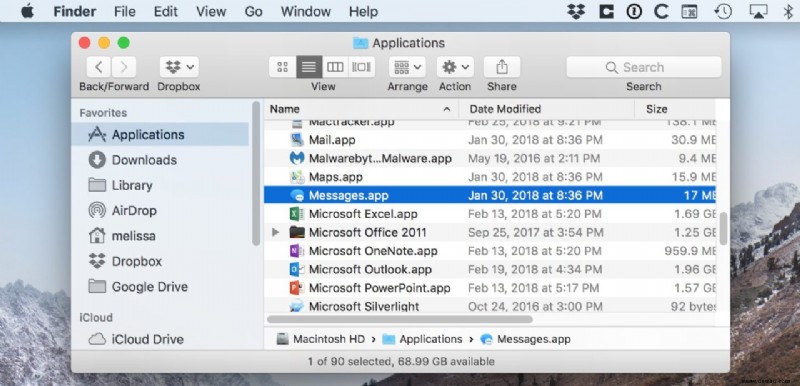800x386 pixels.
Task: Go back with the Back arrow
Action: tap(99, 67)
